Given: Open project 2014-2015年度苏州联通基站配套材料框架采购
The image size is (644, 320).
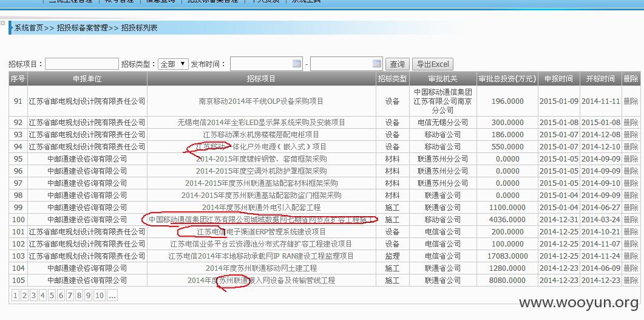Looking at the screenshot, I should pos(261,183).
